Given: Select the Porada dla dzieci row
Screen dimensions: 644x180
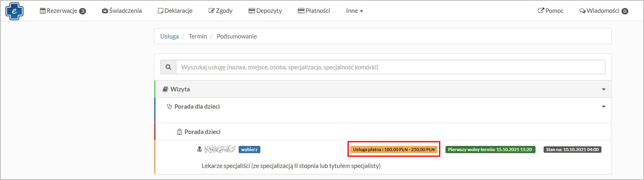Looking at the screenshot, I should tap(383, 110).
